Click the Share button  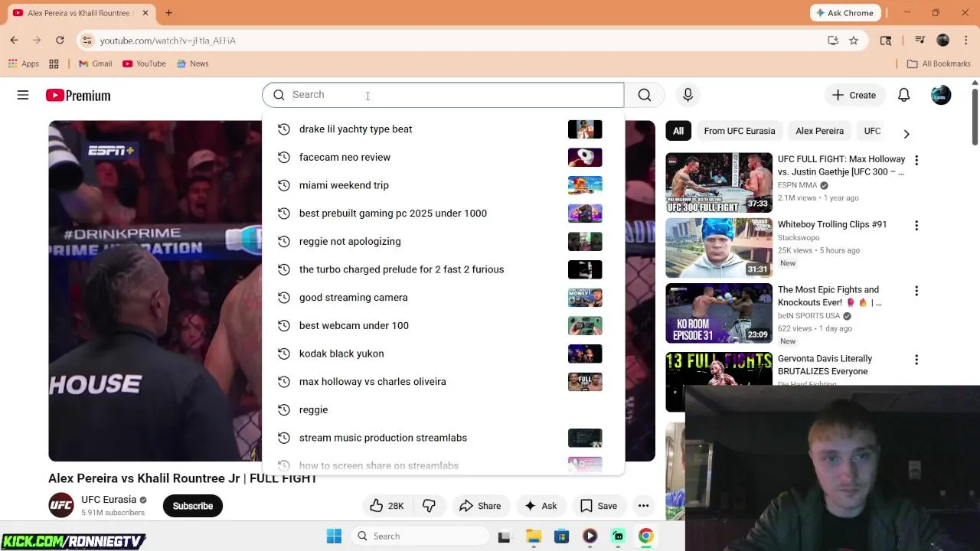point(480,506)
